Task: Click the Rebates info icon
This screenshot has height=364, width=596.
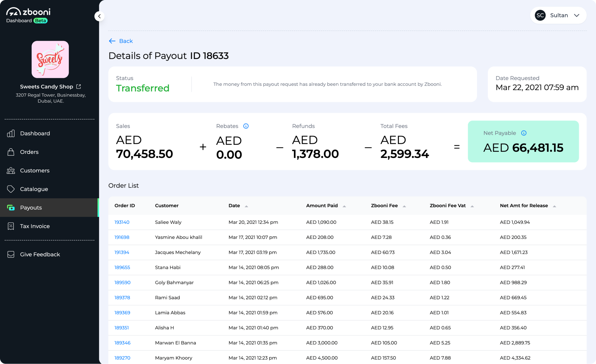Action: pyautogui.click(x=246, y=126)
